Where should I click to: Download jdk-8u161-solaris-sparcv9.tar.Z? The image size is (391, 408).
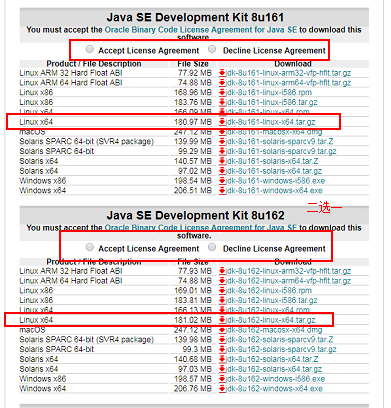pos(279,141)
